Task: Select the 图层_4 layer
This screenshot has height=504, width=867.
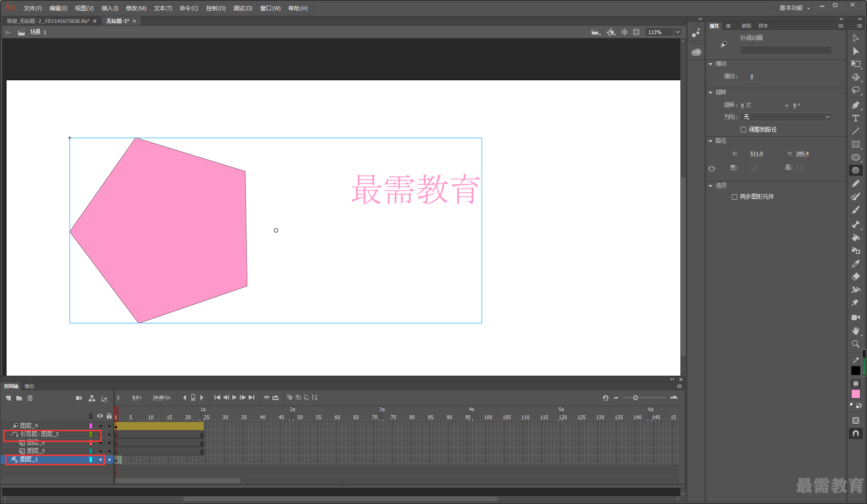Action: pyautogui.click(x=29, y=426)
